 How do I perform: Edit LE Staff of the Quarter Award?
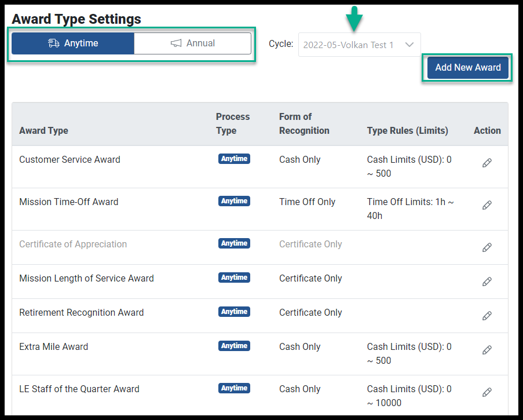point(487,392)
